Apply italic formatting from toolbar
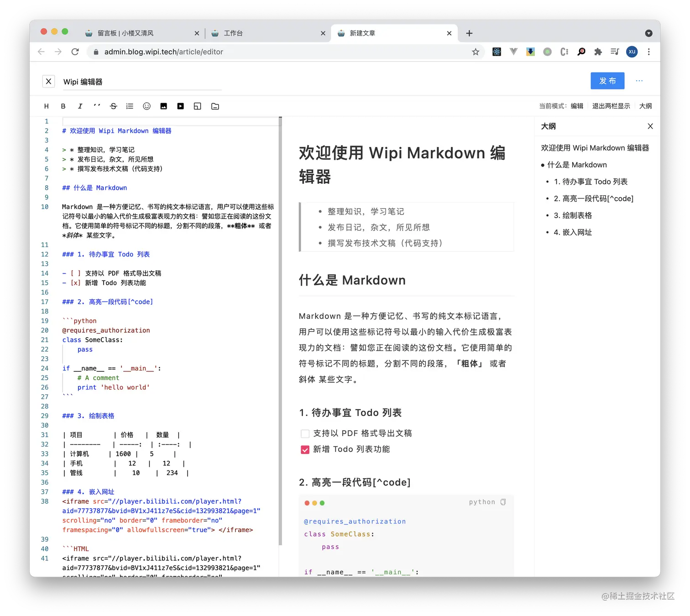Viewport: 690px width, 616px height. click(x=80, y=106)
